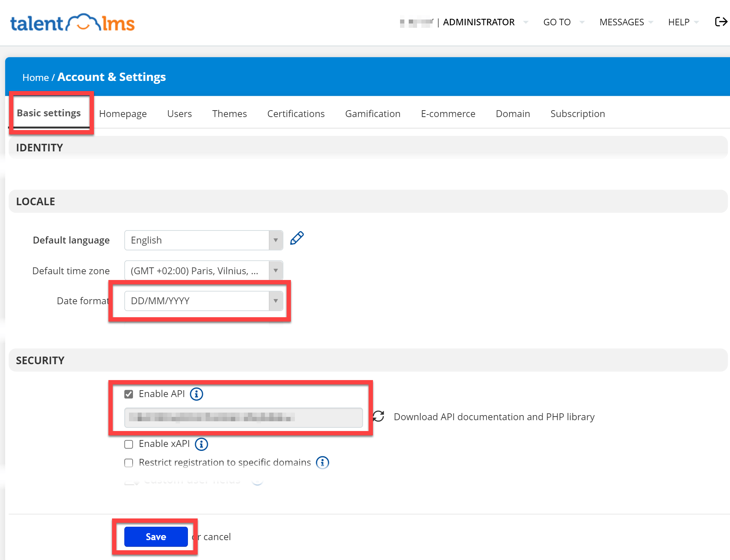Show info about Enable xAPI
The image size is (730, 560).
pos(201,444)
